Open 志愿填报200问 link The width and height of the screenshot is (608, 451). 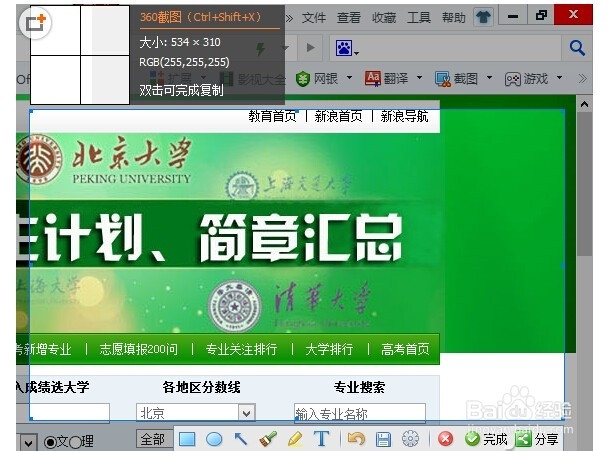(x=139, y=349)
